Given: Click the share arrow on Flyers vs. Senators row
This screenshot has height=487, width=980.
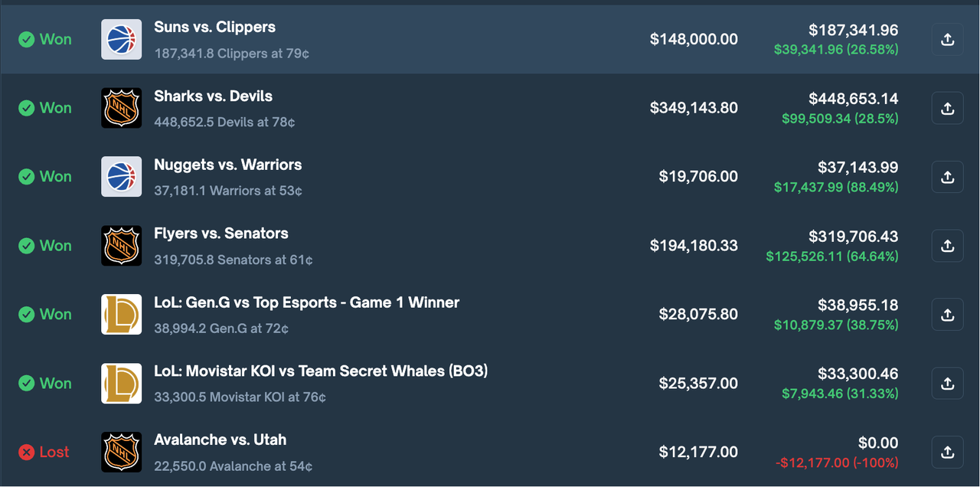Looking at the screenshot, I should 947,246.
